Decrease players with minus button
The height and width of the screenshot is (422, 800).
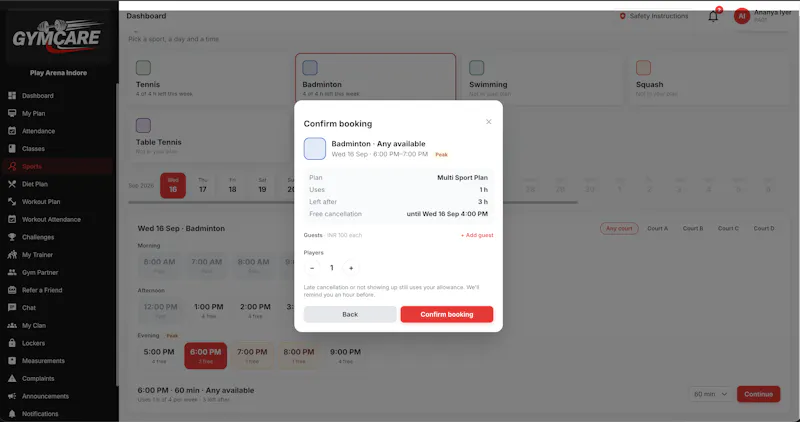(x=312, y=268)
